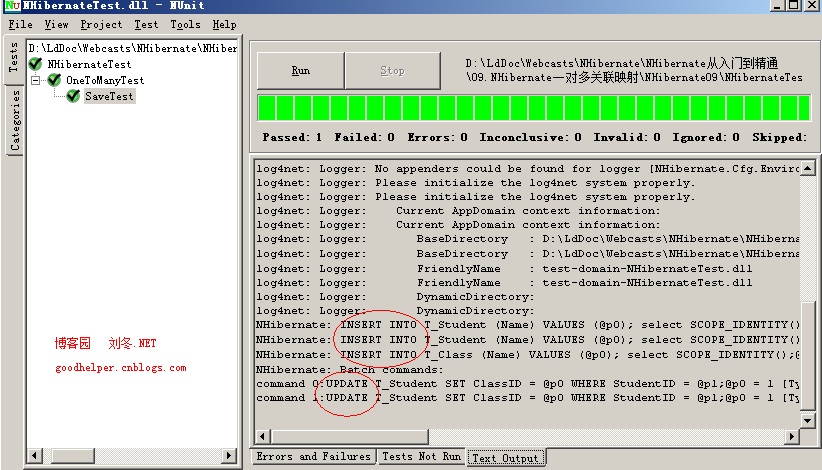Screen dimensions: 822x470
Task: Click the 'command 0:UPDATE T_Student' output line
Action: [x=527, y=384]
